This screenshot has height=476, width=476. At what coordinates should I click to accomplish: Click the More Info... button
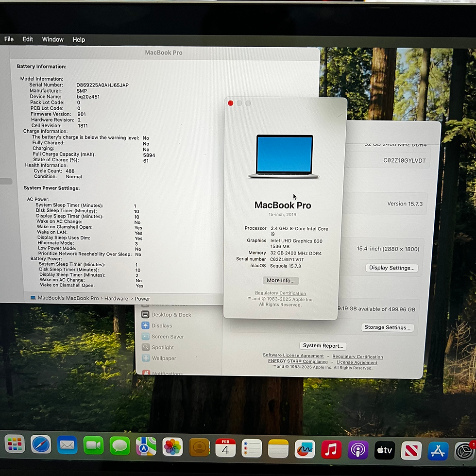(x=281, y=281)
